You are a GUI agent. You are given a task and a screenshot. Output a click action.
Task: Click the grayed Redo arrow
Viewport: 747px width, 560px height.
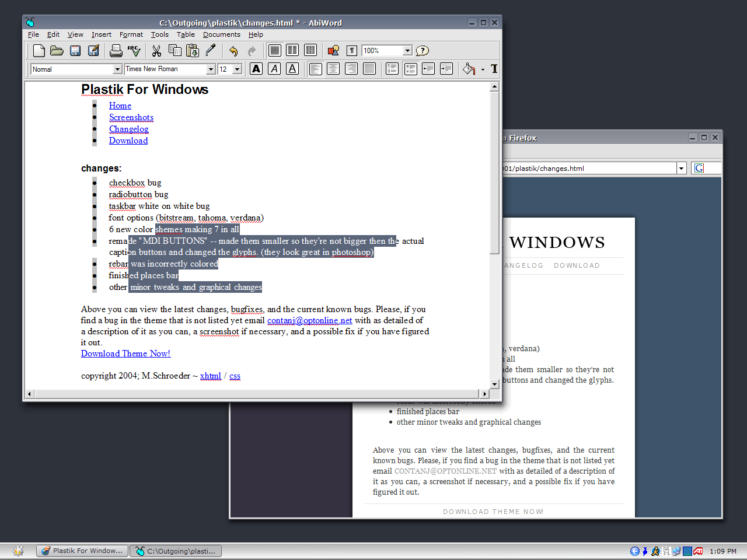[252, 51]
